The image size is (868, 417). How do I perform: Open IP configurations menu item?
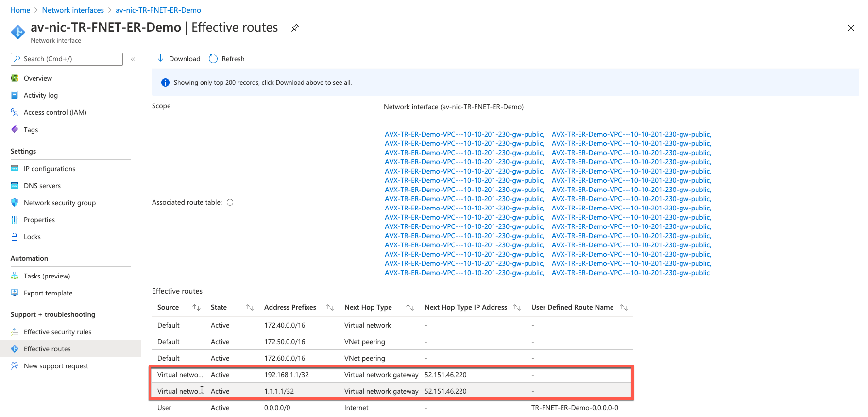point(50,169)
